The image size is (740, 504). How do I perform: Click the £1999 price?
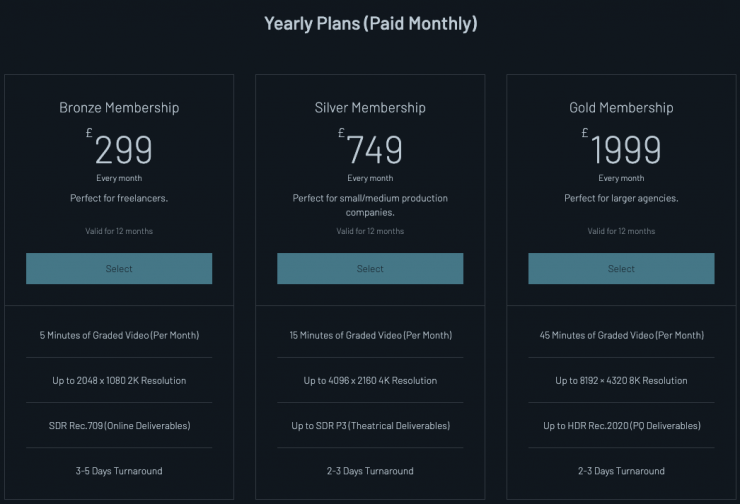pyautogui.click(x=624, y=149)
